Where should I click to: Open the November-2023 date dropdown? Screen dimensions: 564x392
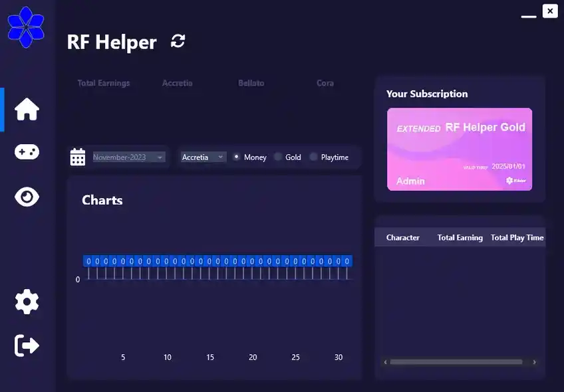[123, 157]
